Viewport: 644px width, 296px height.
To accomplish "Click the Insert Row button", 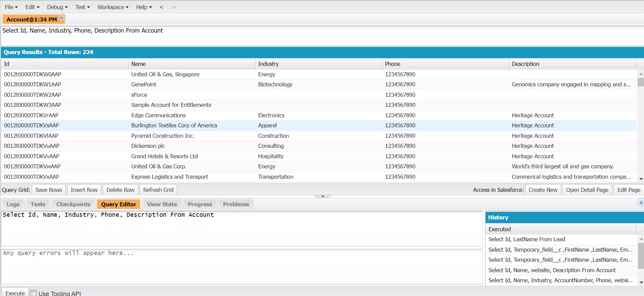I will coord(84,190).
